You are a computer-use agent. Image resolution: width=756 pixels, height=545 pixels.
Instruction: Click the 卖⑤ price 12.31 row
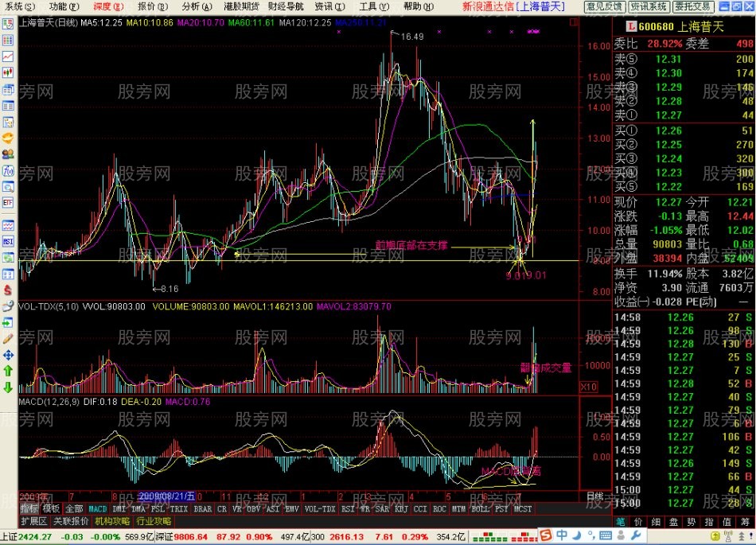click(684, 59)
